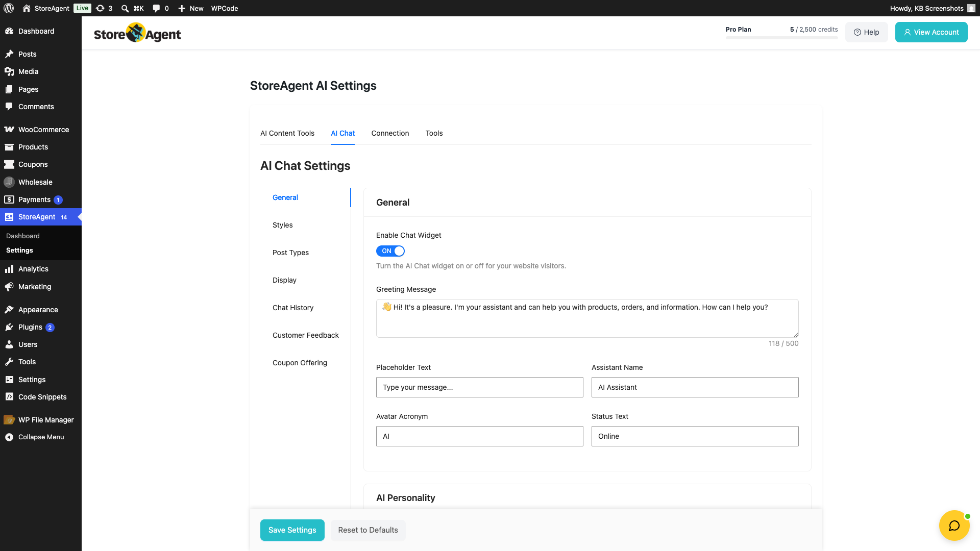Click the Payments dollar icon
Viewport: 980px width, 551px height.
[x=9, y=199]
